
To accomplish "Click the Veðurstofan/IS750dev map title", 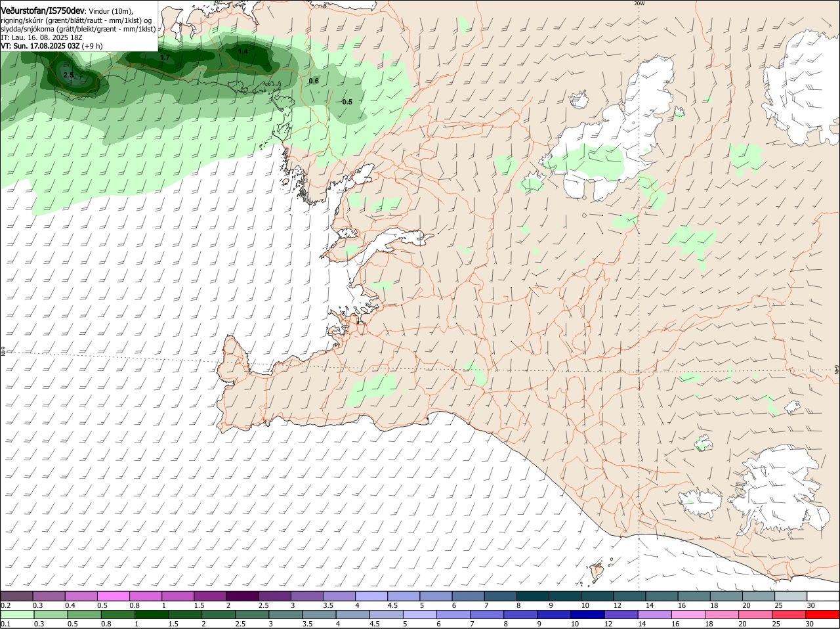I will point(43,11).
